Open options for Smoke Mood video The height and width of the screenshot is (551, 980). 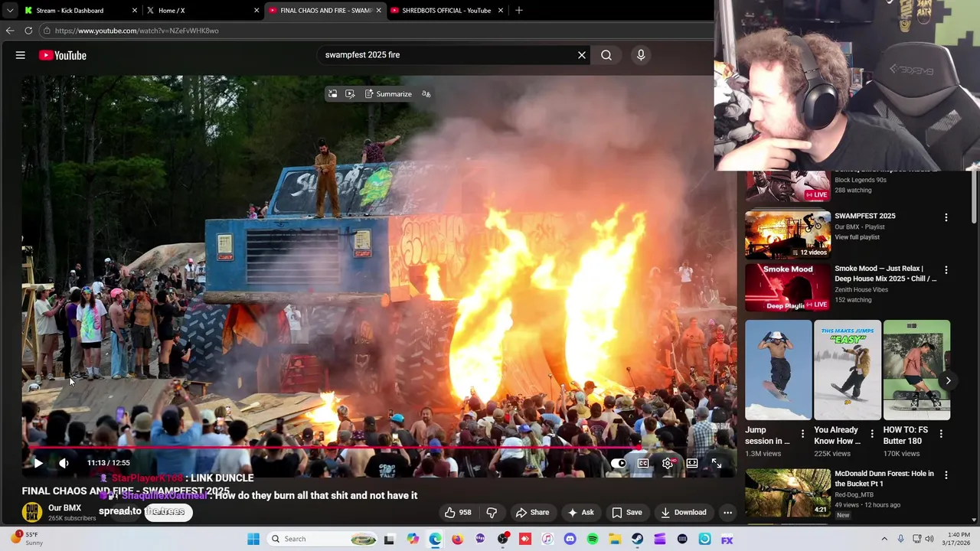[x=946, y=270]
